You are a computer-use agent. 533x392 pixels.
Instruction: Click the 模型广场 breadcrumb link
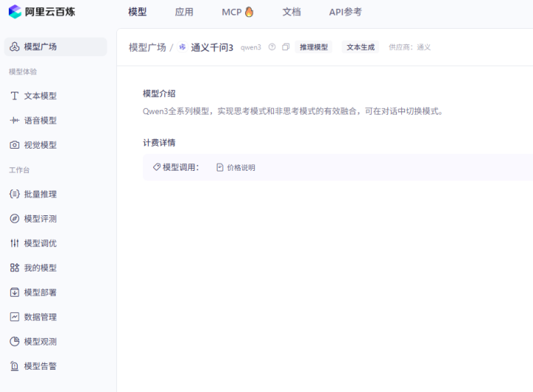147,47
